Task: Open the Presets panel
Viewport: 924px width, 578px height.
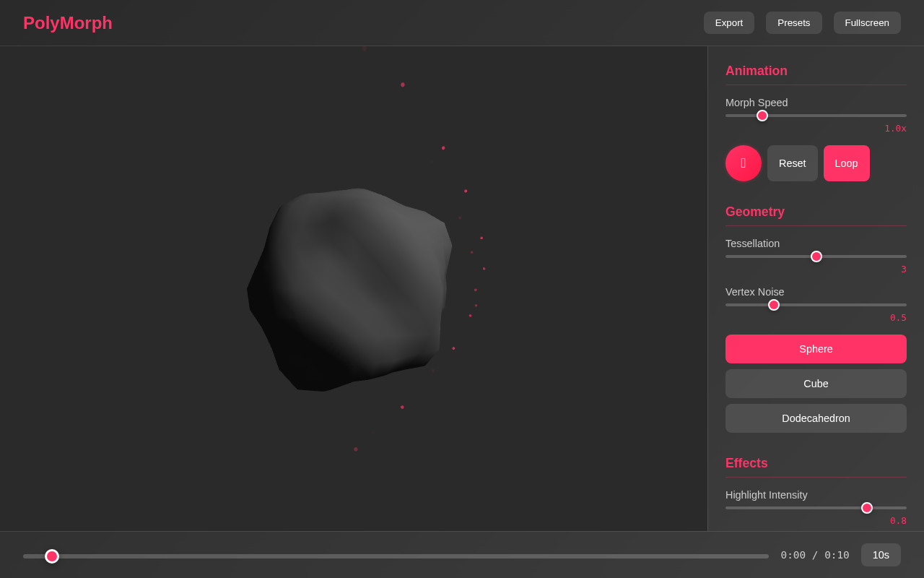Action: [x=793, y=22]
